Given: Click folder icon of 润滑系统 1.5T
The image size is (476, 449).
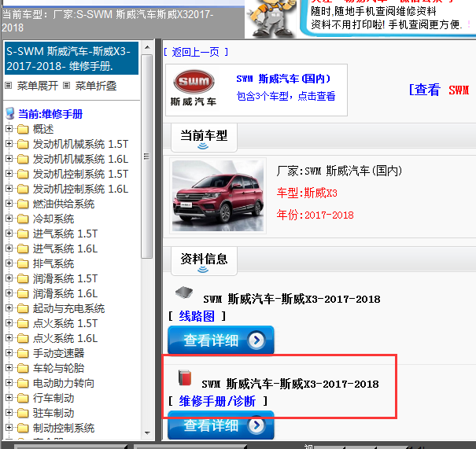Looking at the screenshot, I should (23, 278).
